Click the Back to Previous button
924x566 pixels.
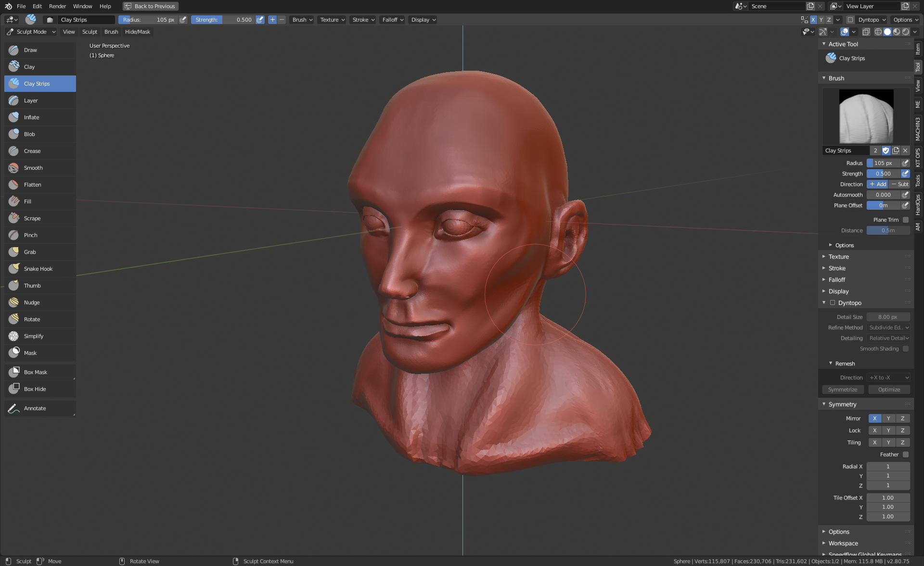click(150, 6)
